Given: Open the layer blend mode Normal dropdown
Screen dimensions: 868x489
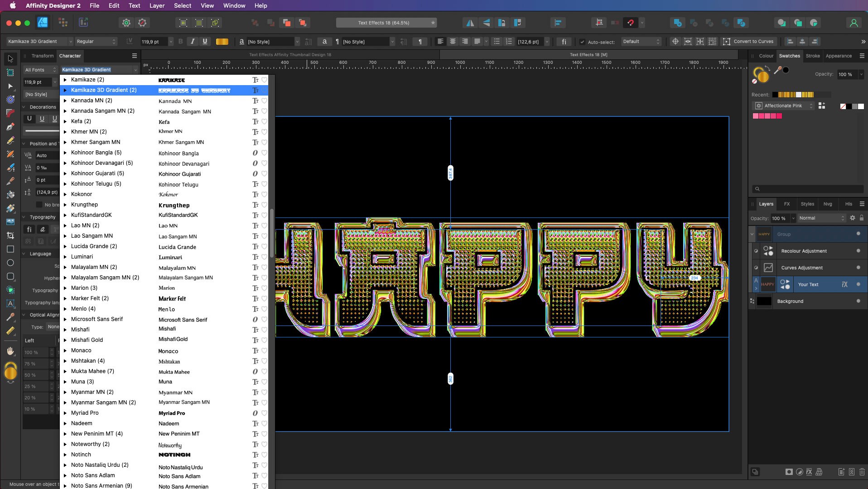Looking at the screenshot, I should 821,218.
